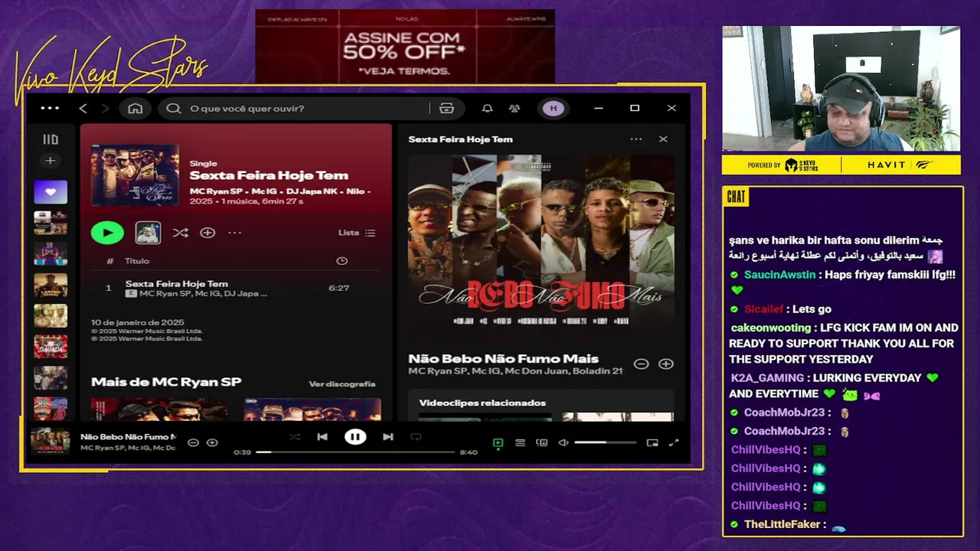Click username 'cakeonwooting' in chat
Image resolution: width=980 pixels, height=551 pixels.
[771, 328]
